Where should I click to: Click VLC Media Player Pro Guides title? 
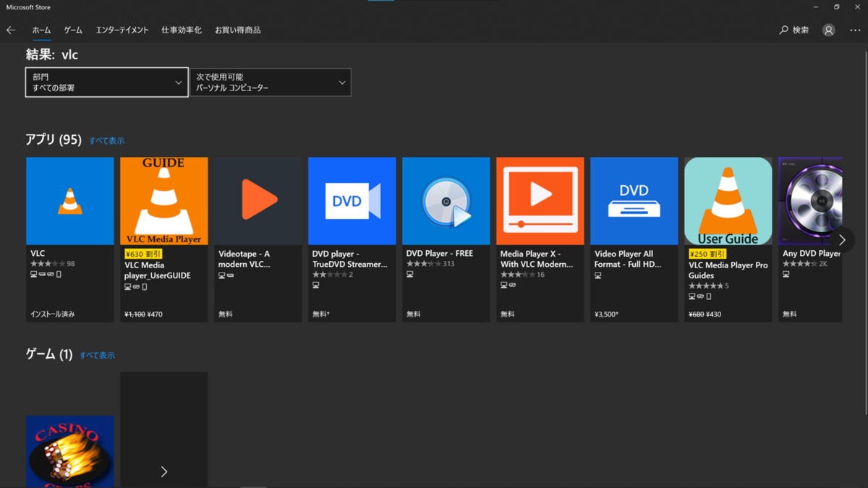point(728,270)
